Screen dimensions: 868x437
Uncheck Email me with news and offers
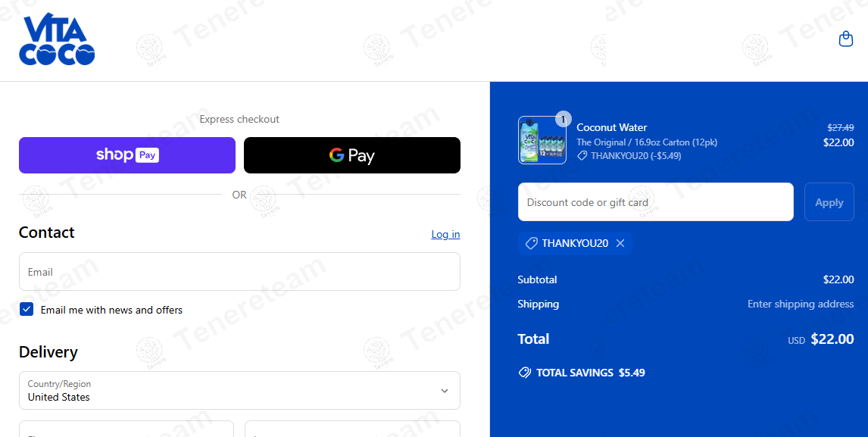pyautogui.click(x=27, y=309)
